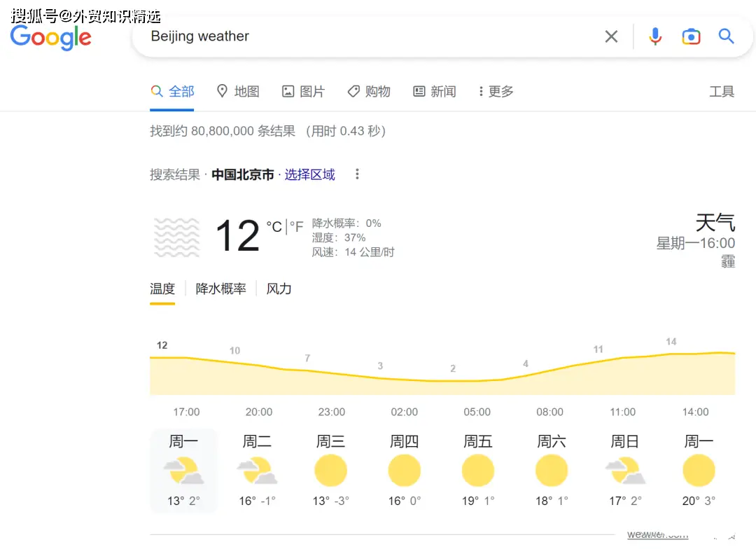The image size is (756, 554).
Task: Open the 地图 (Maps) search section
Action: click(x=238, y=91)
